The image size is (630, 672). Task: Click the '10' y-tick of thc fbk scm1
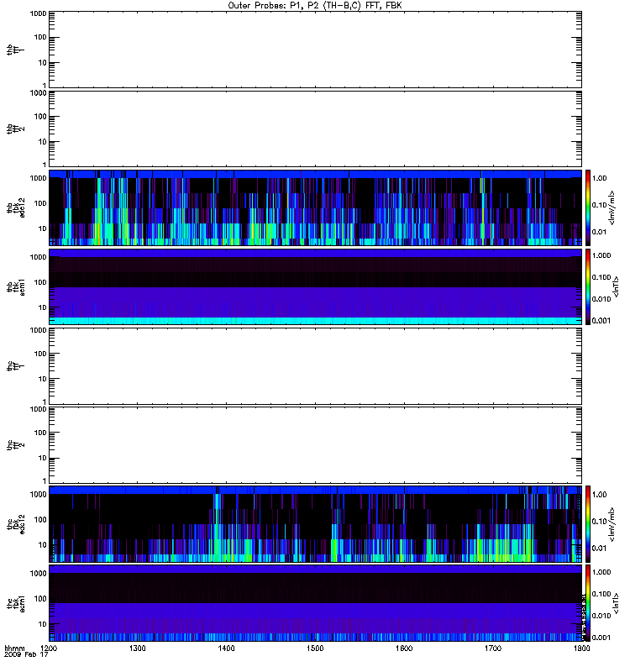pos(43,624)
